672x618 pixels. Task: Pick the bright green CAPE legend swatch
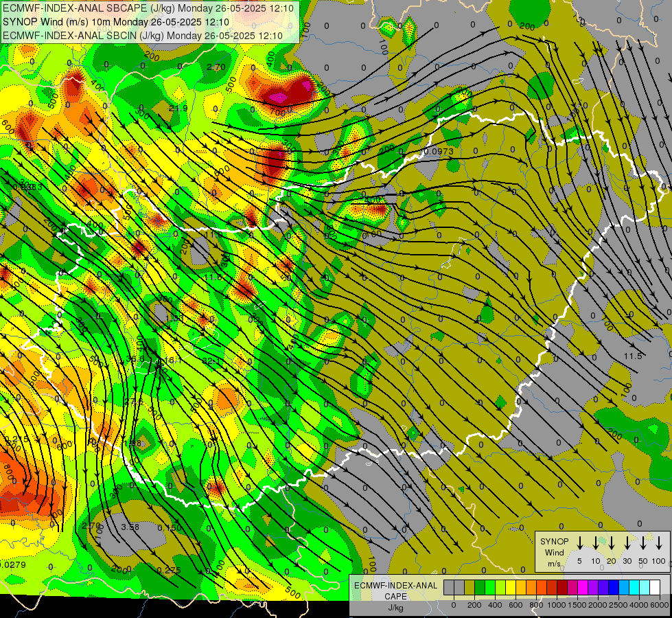click(x=490, y=588)
